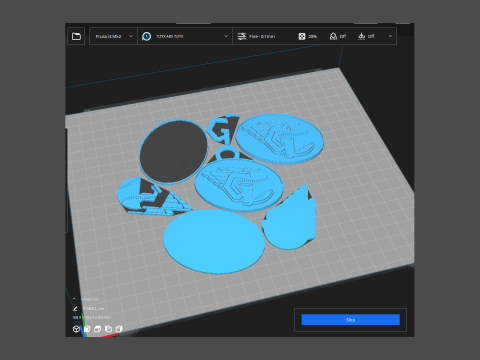Expand the print settings panel chevron
Screen dimensions: 480x360
390,36
